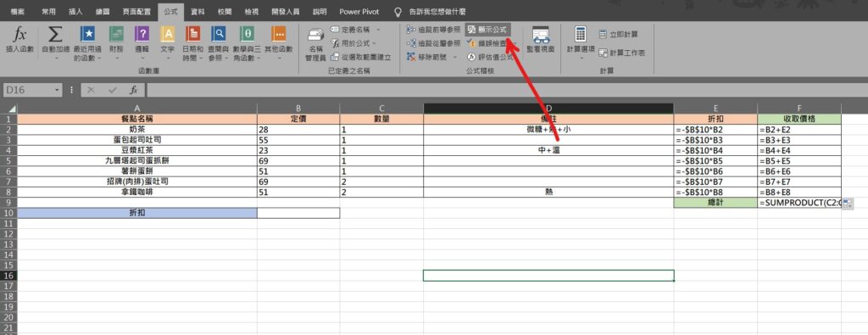Switch to the Home (常用) tab

point(48,11)
